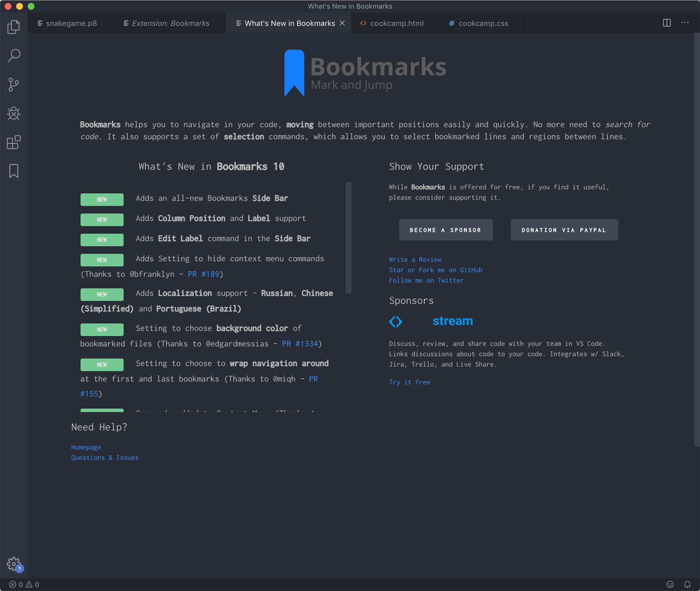Open the PR #1334 link
This screenshot has width=700, height=591.
299,344
